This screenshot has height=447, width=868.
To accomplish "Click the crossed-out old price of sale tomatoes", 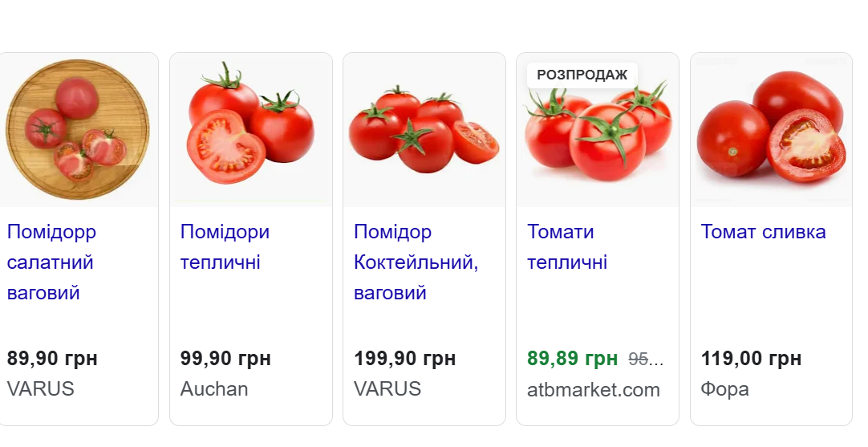I will (646, 359).
